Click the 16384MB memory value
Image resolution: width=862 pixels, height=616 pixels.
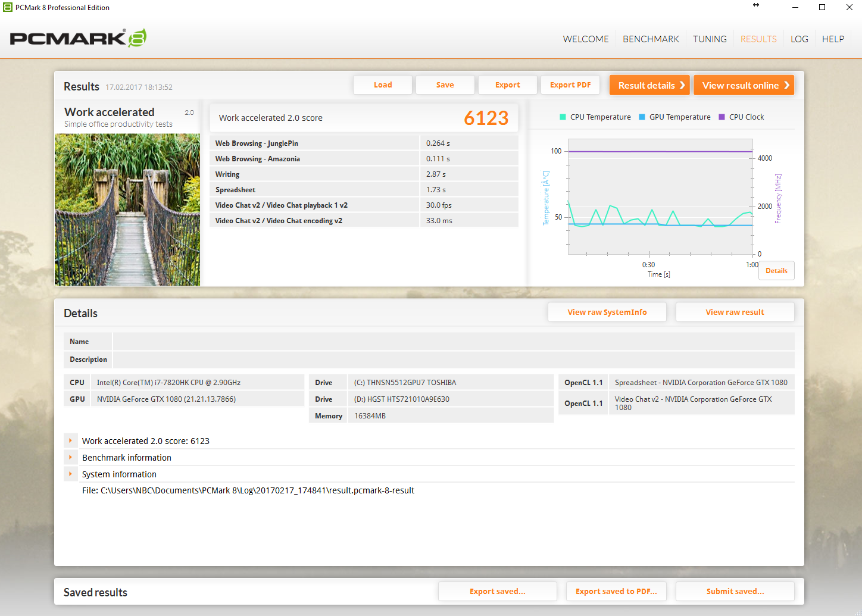(x=370, y=416)
